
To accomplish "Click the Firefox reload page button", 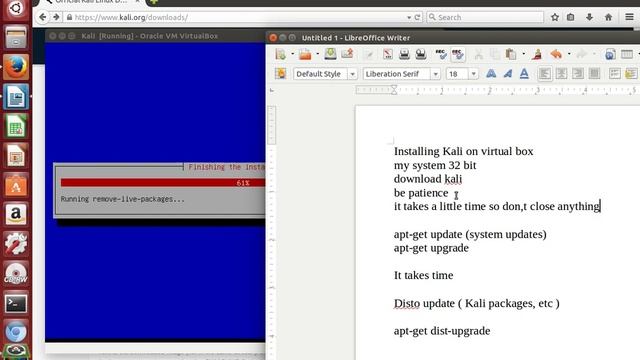I will pos(418,17).
